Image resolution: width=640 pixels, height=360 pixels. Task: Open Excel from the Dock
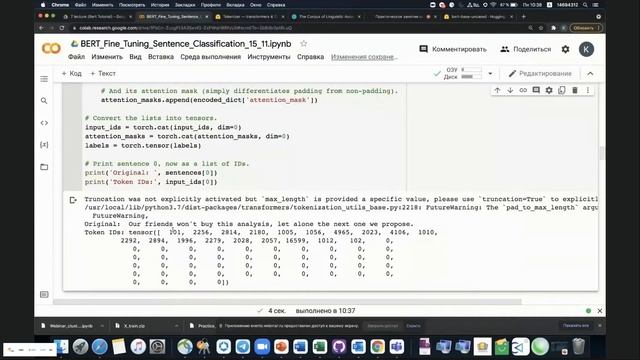click(320, 347)
